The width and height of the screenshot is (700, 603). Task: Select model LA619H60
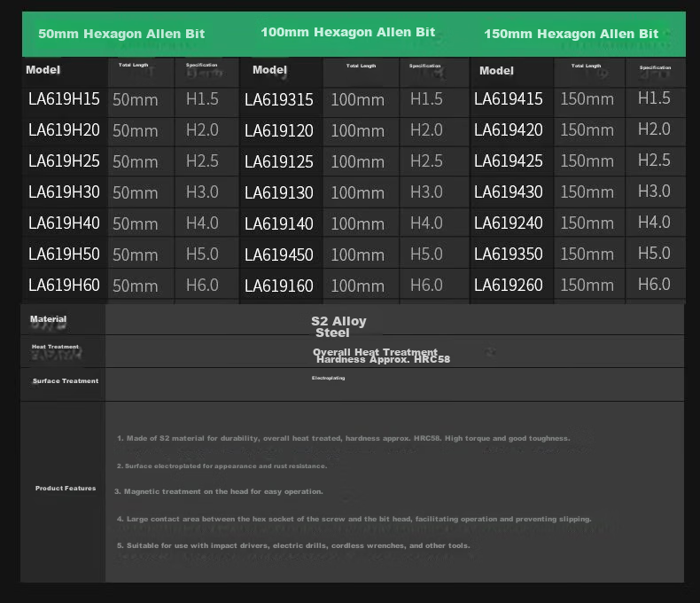click(x=64, y=285)
